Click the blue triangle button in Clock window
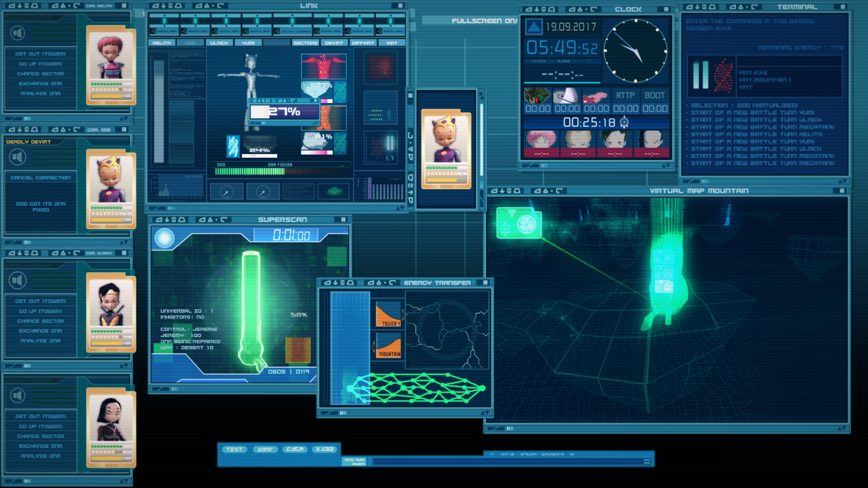The height and width of the screenshot is (488, 868). point(534,27)
